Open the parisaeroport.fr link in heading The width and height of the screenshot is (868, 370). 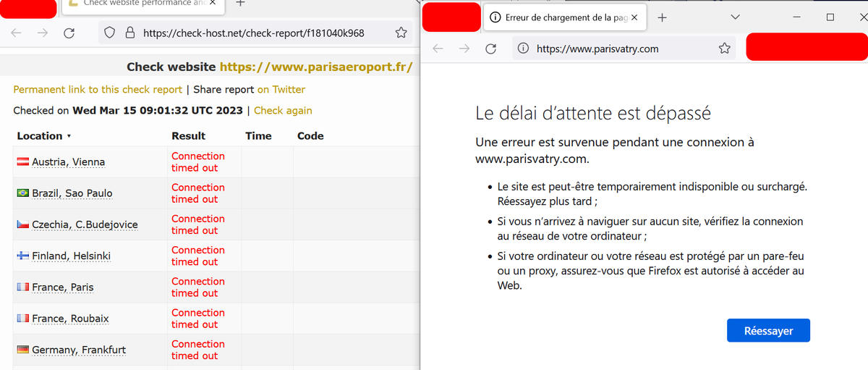316,67
